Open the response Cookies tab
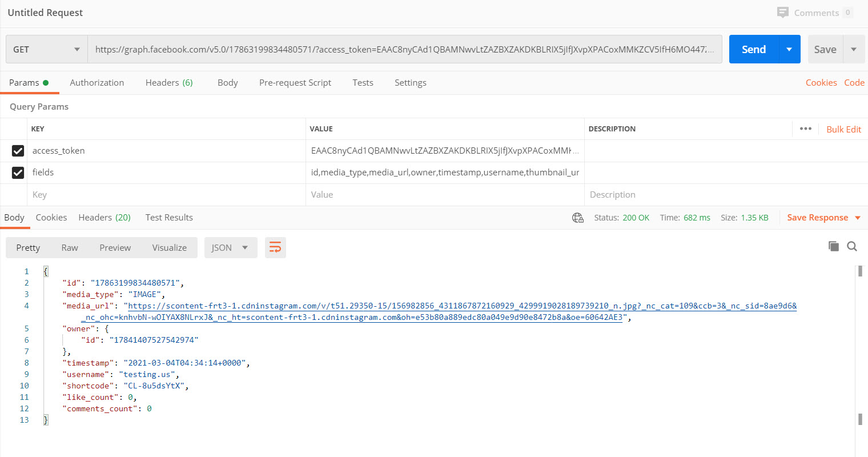 click(51, 218)
